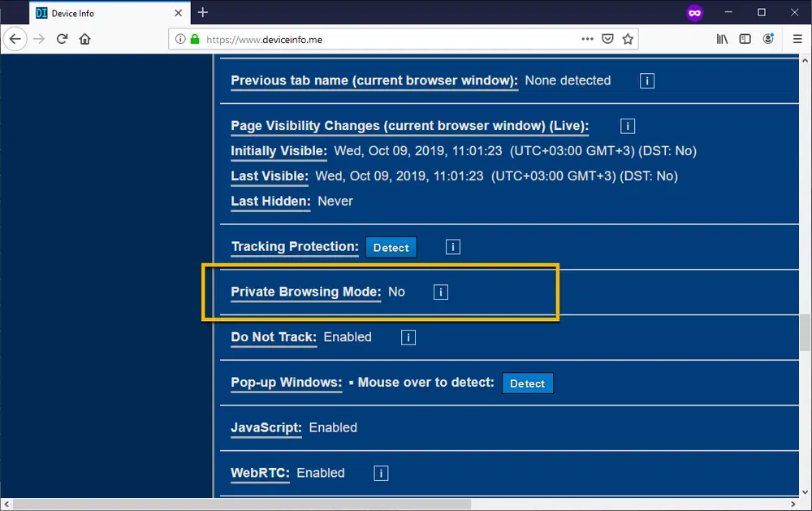Viewport: 812px width, 511px height.
Task: Open the Page Actions three-dot menu
Action: (x=588, y=38)
